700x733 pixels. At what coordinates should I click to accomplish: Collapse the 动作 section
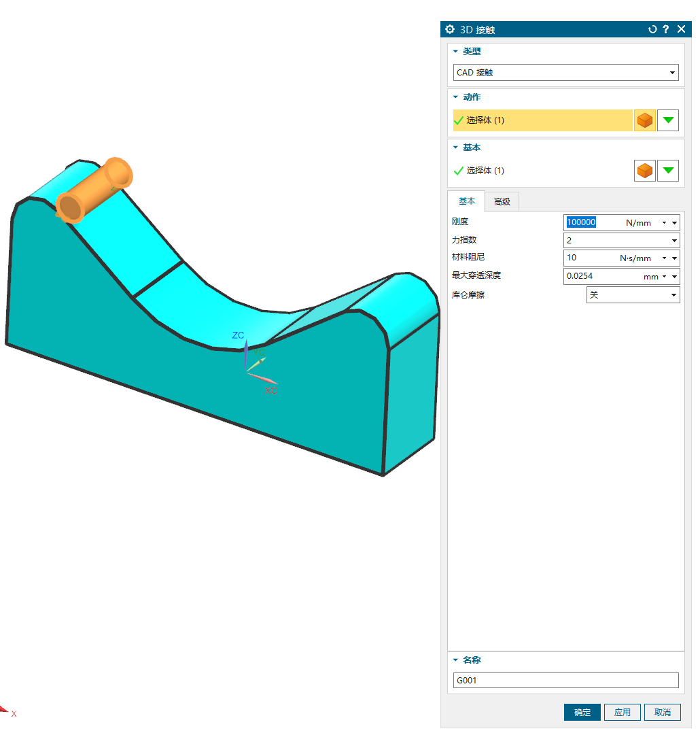(x=456, y=97)
